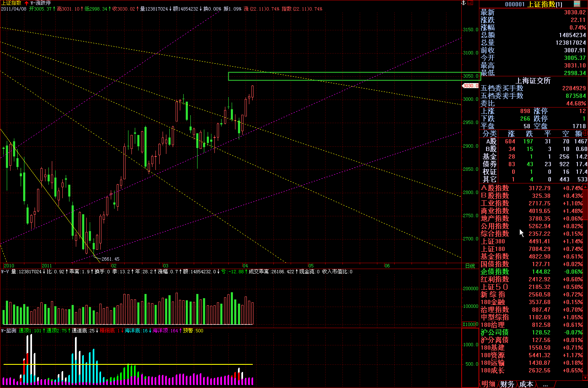Switch to the 明细 tab
Image resolution: width=588 pixels, height=388 pixels.
tap(489, 384)
